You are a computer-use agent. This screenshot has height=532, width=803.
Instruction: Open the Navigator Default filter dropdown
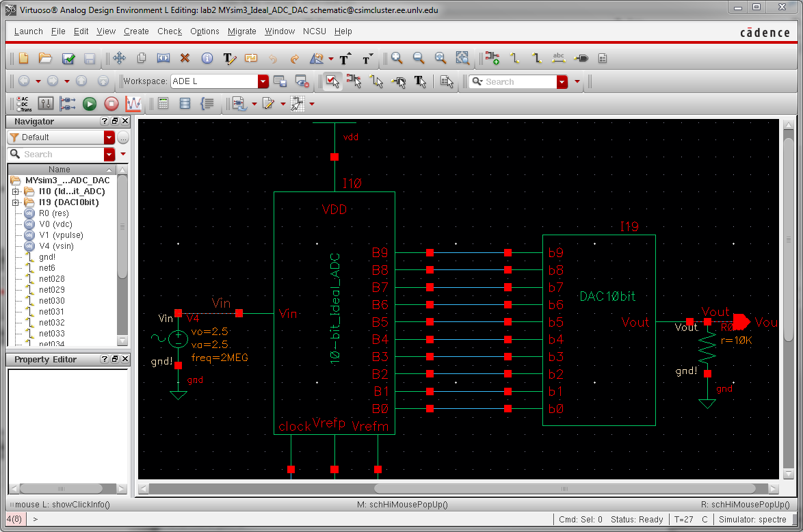pyautogui.click(x=109, y=137)
